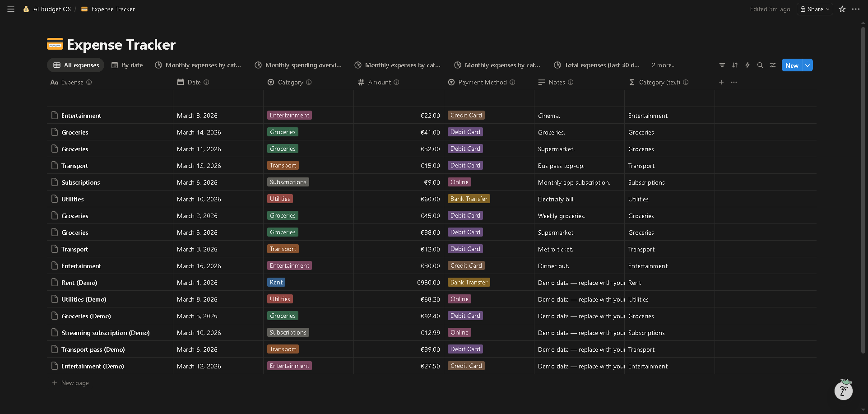Switch to the By date tab
The width and height of the screenshot is (868, 414).
127,65
